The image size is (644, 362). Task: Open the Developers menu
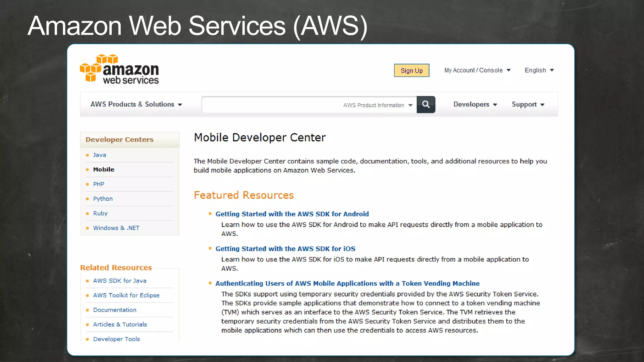pyautogui.click(x=475, y=104)
